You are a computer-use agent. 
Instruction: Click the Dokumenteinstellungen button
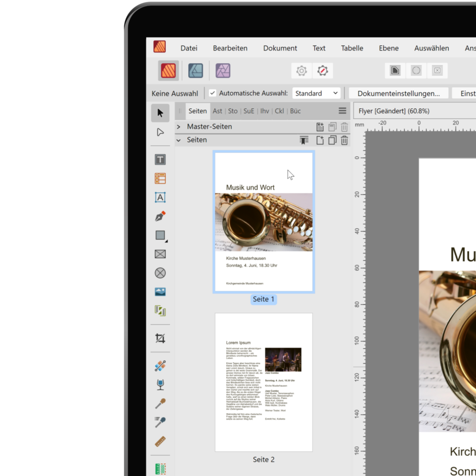coord(398,93)
